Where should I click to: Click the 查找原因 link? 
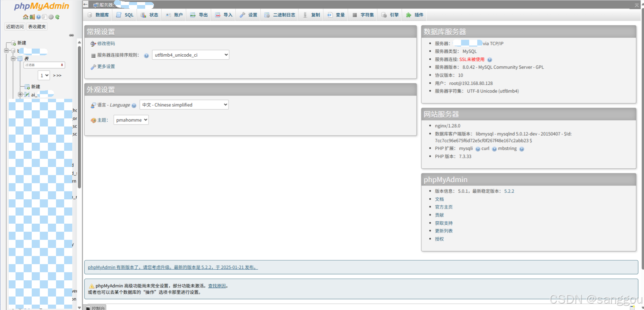[217, 286]
